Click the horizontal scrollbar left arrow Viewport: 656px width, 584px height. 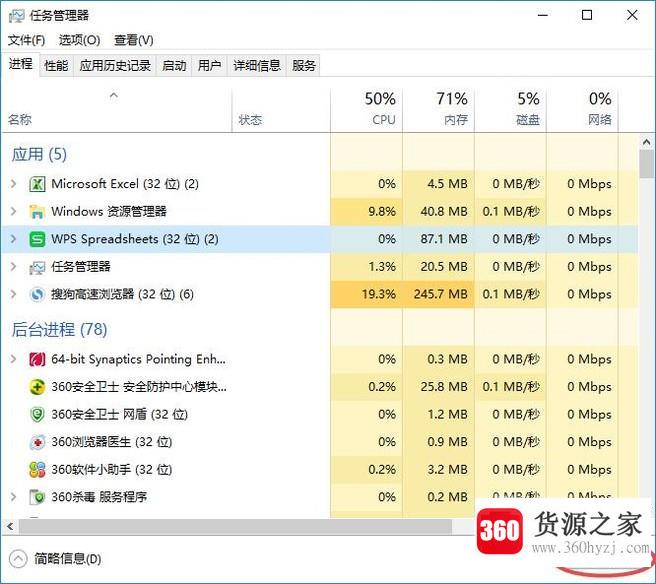[x=10, y=526]
